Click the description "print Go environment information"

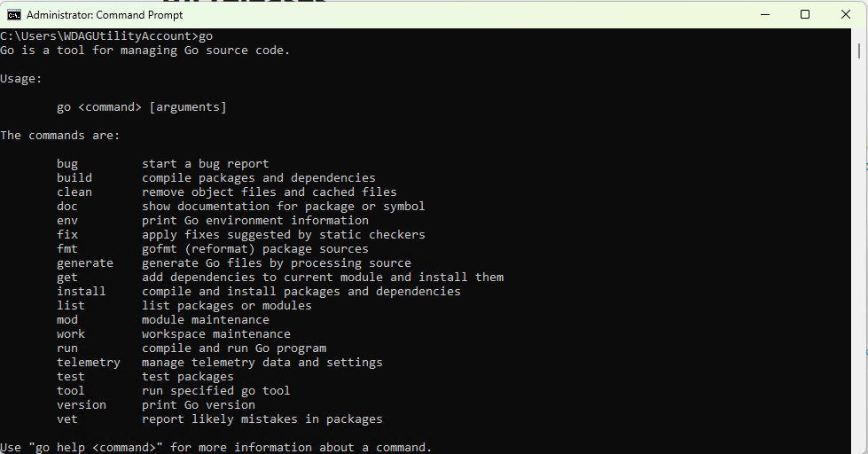point(254,221)
